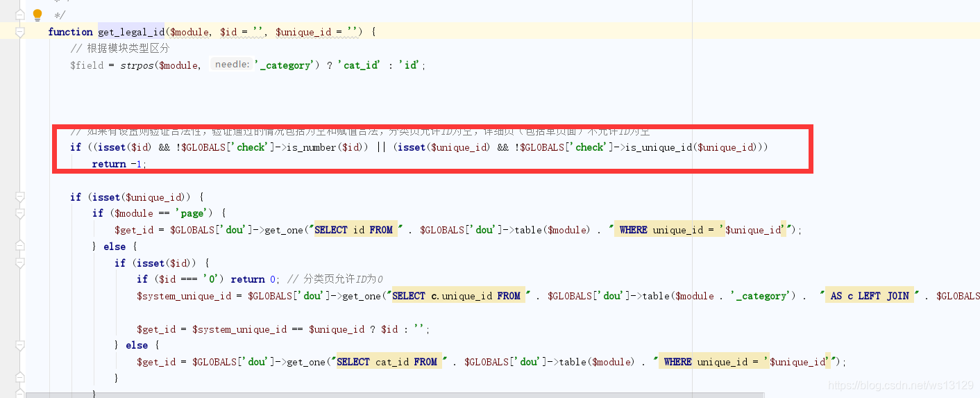Click the 'return -1;' statement
This screenshot has width=980, height=398.
point(119,164)
